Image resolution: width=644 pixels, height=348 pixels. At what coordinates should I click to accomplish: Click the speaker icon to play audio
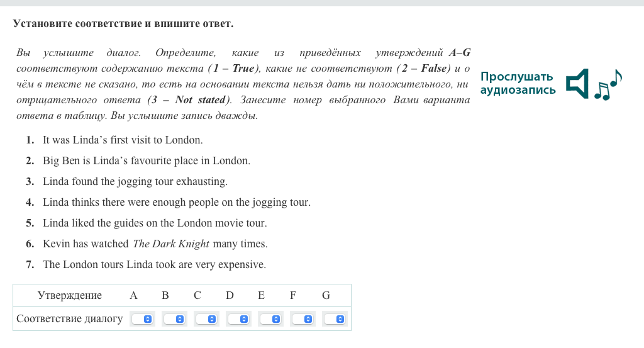coord(577,84)
